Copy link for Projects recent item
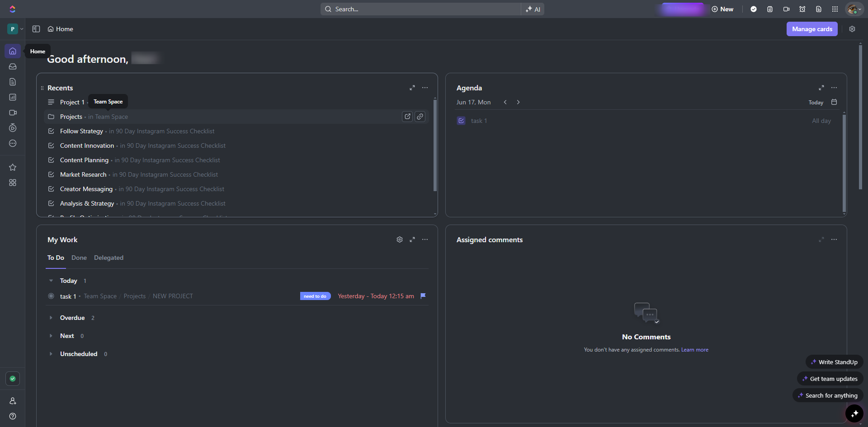This screenshot has width=868, height=427. pyautogui.click(x=420, y=117)
